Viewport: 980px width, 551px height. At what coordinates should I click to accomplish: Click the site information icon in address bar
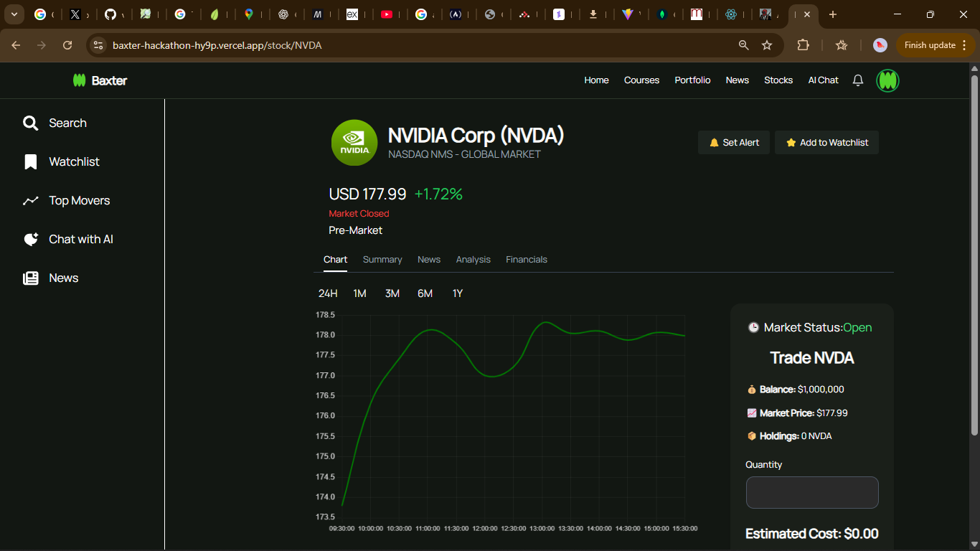[x=98, y=45]
